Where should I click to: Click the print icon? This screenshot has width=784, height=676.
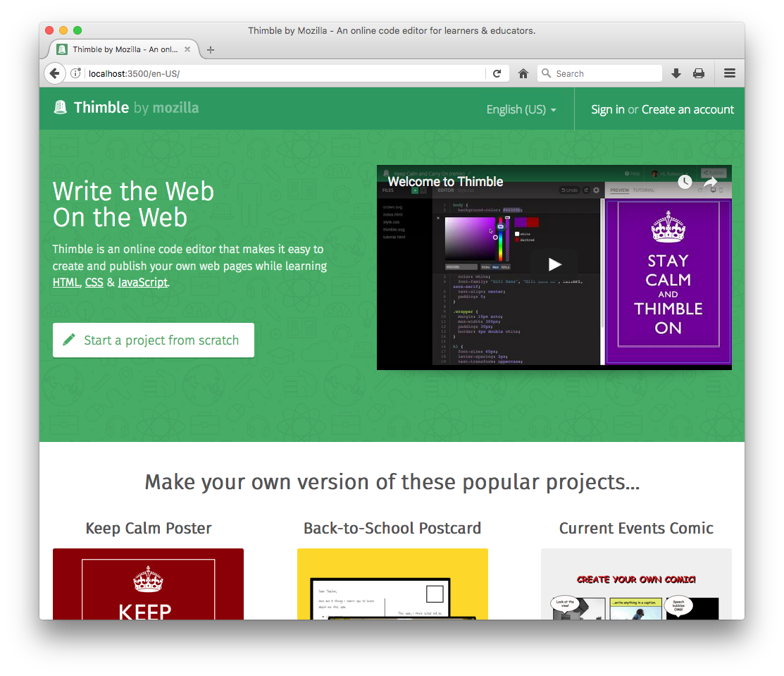[x=698, y=73]
